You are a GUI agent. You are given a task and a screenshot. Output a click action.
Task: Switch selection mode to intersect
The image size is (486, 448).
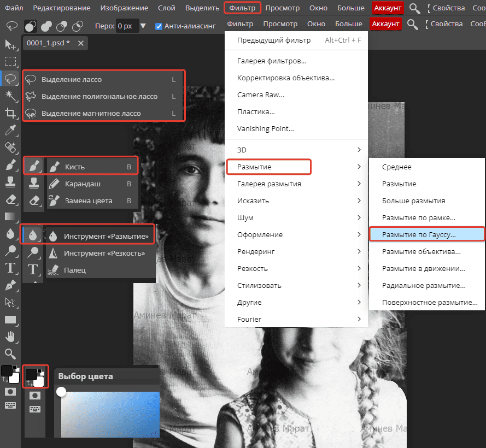[x=77, y=26]
